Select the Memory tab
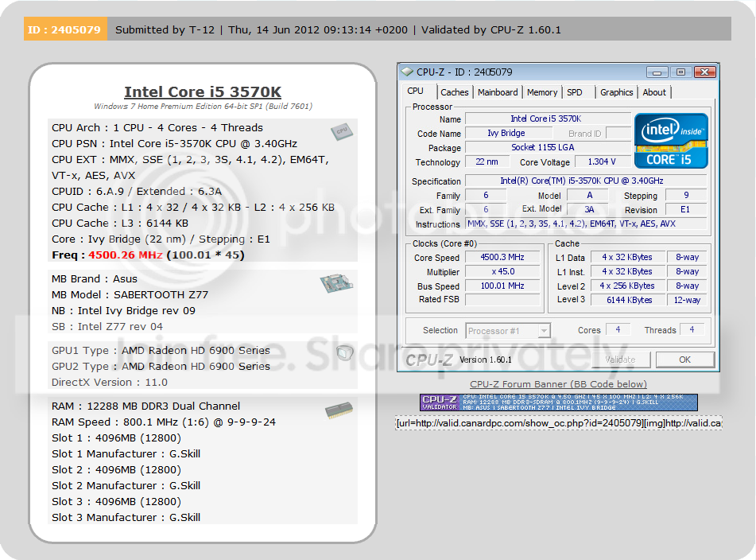Screen dimensions: 756x560 click(542, 92)
